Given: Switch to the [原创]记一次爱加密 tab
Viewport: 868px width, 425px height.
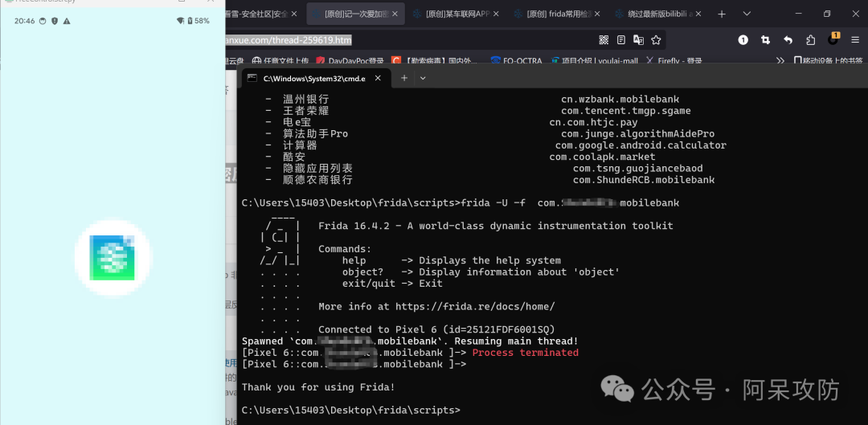Looking at the screenshot, I should coord(355,14).
